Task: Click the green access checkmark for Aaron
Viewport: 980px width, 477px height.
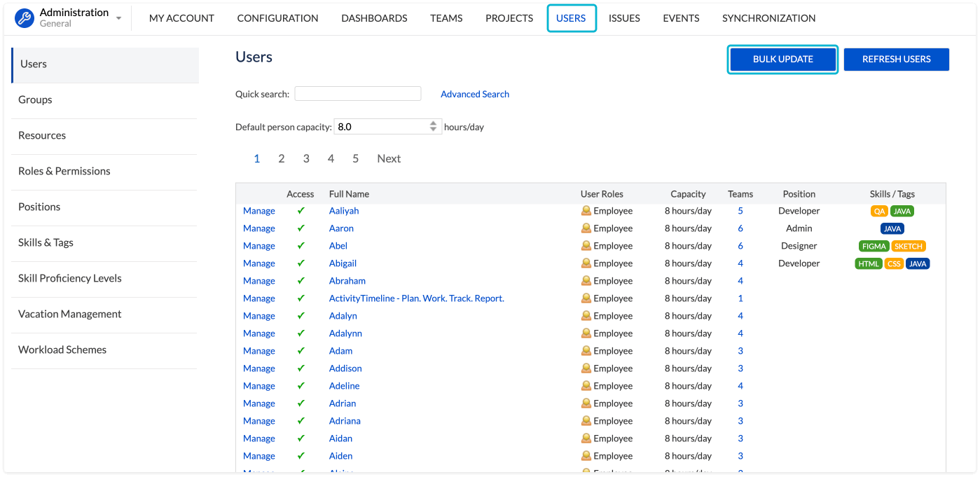Action: click(301, 228)
